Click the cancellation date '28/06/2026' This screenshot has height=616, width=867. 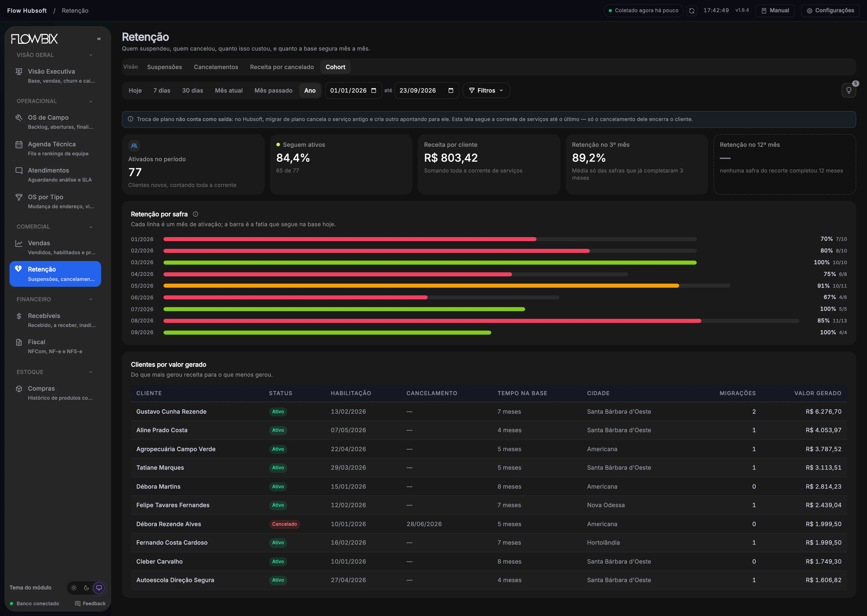(x=424, y=524)
